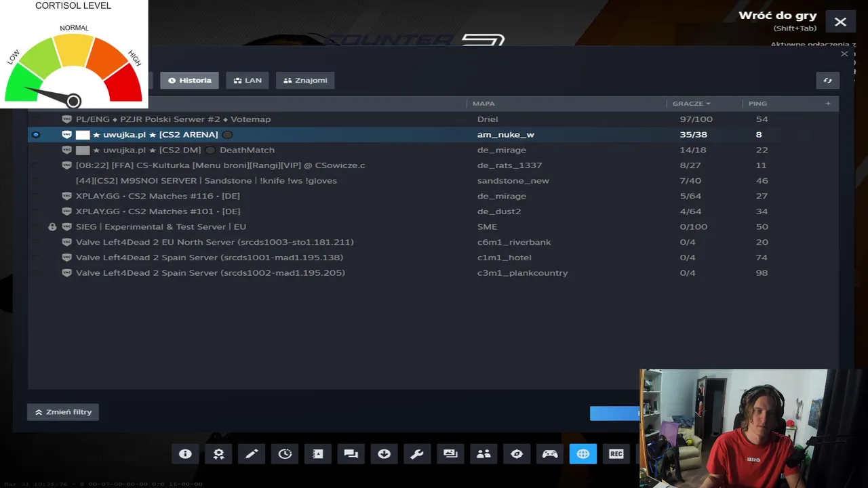Click the c6m1_riverbank map cell
Image resolution: width=868 pixels, height=488 pixels.
(x=514, y=242)
